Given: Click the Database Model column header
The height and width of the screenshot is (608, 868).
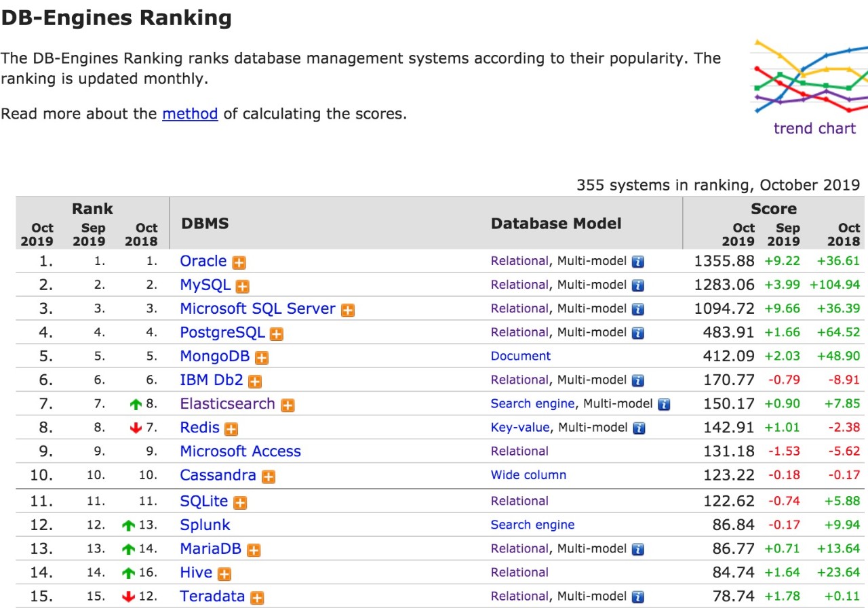Looking at the screenshot, I should click(556, 224).
